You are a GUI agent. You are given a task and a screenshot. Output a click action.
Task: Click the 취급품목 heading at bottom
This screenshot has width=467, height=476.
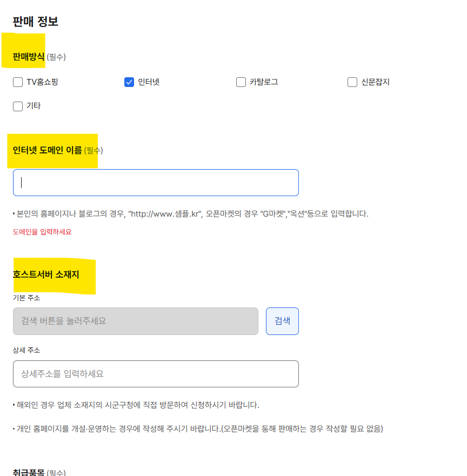pyautogui.click(x=29, y=472)
